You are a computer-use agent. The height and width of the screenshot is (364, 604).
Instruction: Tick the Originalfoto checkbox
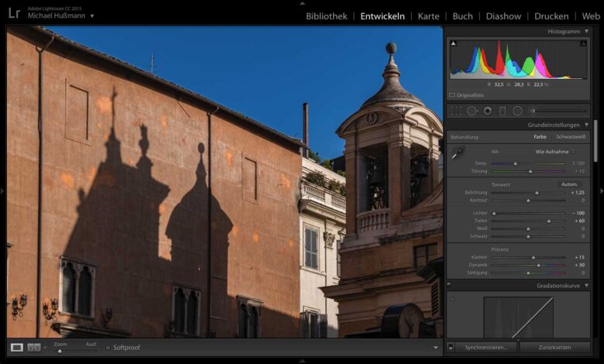(x=452, y=94)
